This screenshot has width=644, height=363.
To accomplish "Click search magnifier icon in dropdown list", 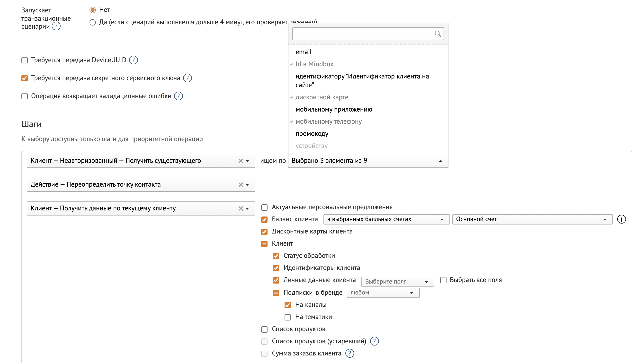I will pos(438,34).
